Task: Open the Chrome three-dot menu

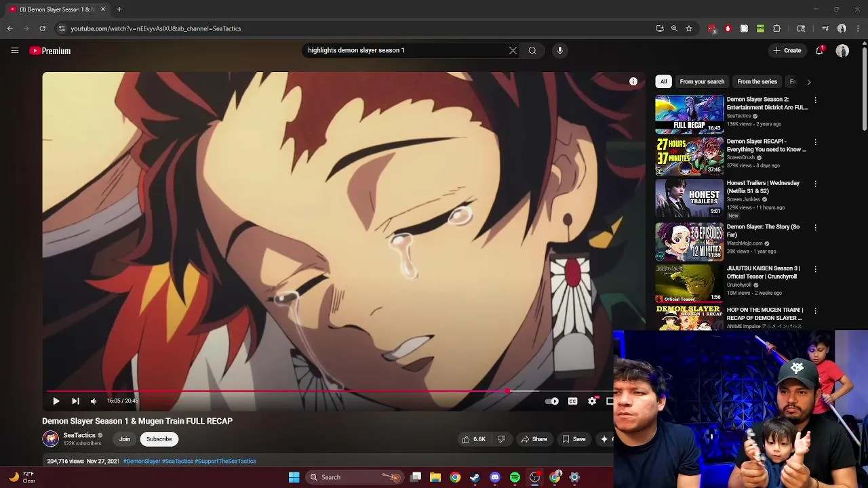Action: coord(859,28)
